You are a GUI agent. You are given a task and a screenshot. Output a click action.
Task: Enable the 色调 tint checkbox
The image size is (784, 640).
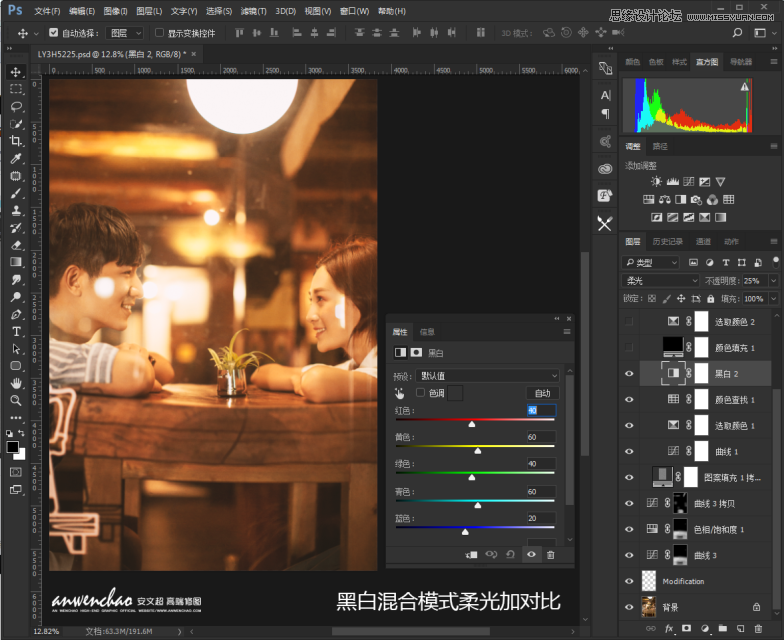click(x=420, y=392)
